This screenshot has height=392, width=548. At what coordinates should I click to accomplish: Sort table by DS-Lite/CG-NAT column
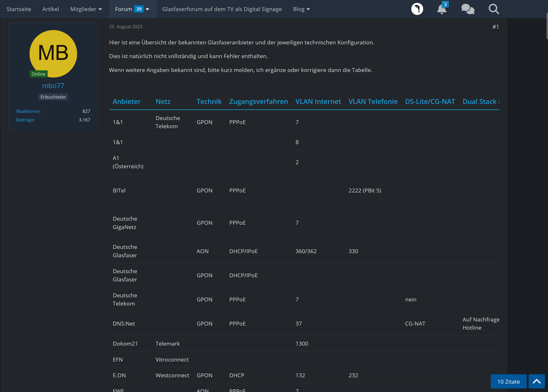[x=430, y=102]
